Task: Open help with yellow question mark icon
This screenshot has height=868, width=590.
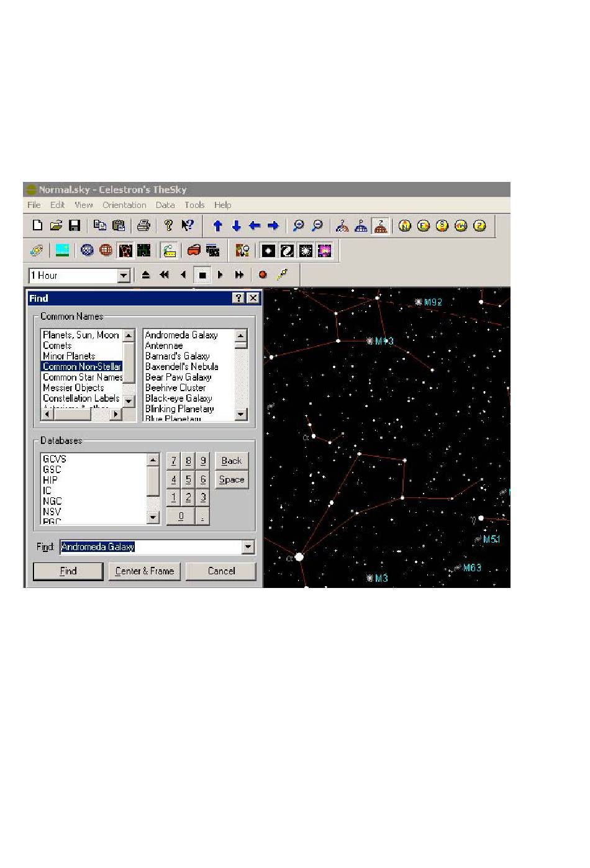Action: 168,225
